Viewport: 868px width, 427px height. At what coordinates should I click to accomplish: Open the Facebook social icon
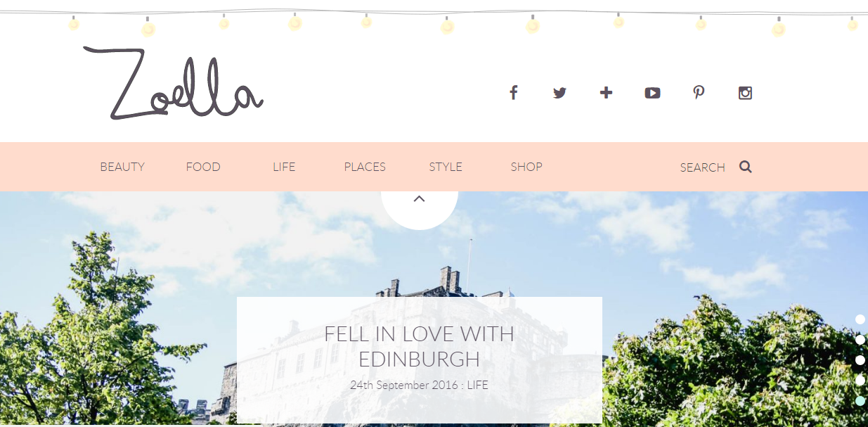[x=514, y=92]
